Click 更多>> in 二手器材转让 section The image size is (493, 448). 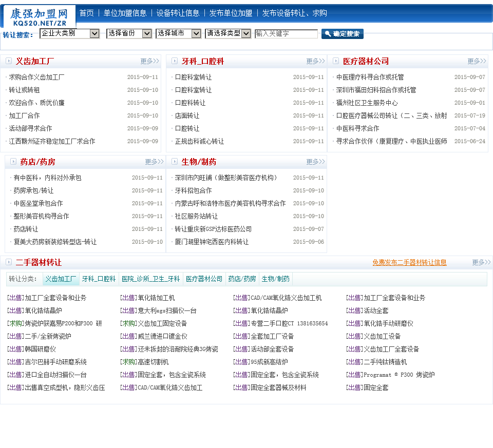[x=481, y=262]
